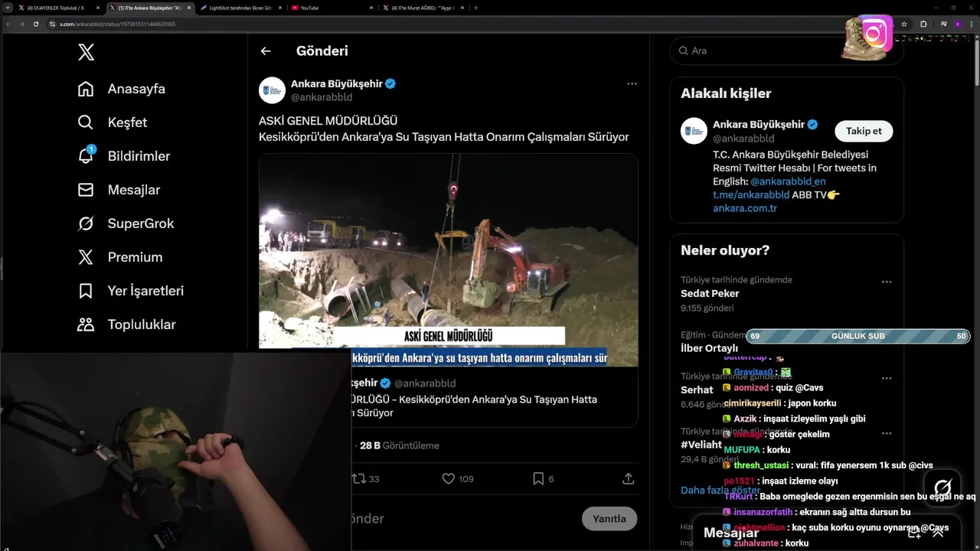
Task: Close the DUAYENLER Topluluk tab
Action: (x=98, y=8)
